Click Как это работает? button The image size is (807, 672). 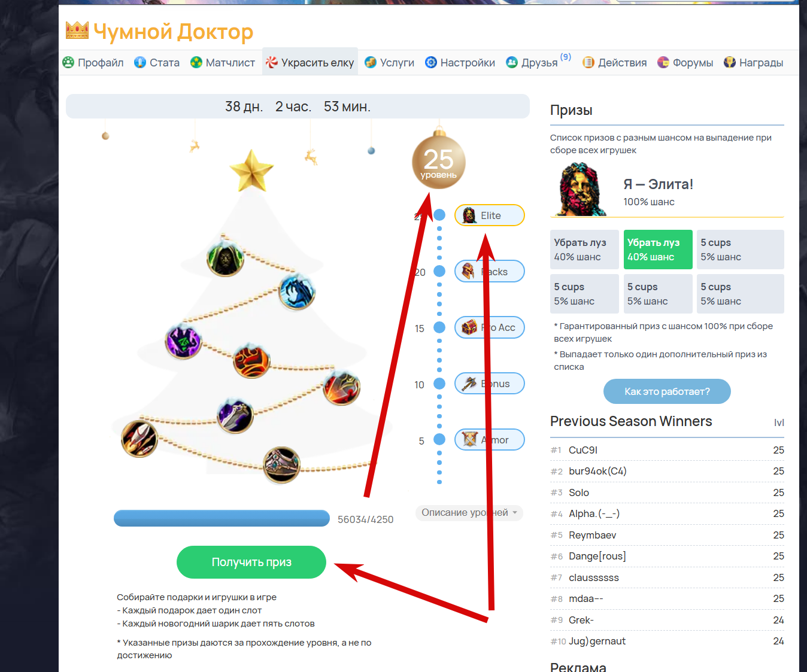click(667, 391)
